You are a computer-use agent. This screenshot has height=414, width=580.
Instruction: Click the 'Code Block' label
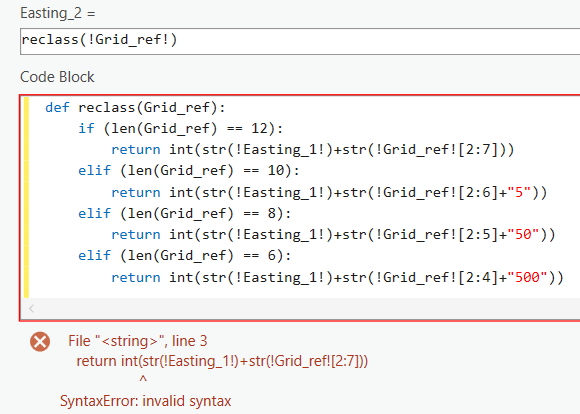coord(57,77)
